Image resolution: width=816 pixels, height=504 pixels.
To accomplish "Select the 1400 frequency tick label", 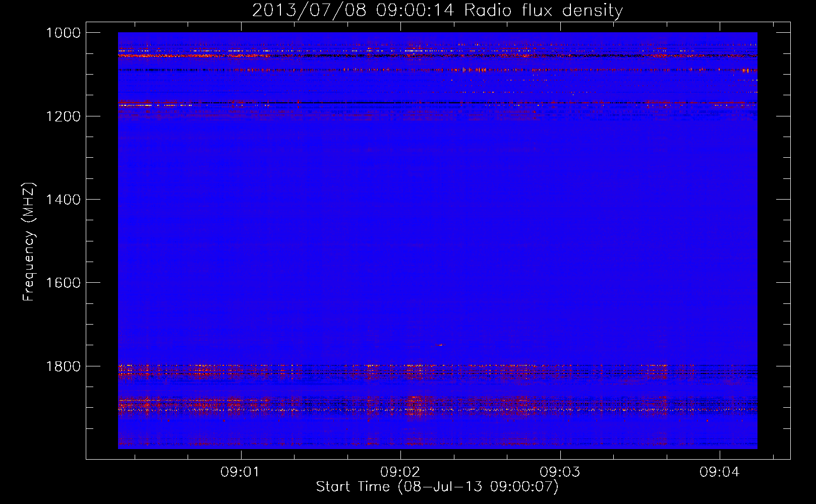I will tap(63, 200).
